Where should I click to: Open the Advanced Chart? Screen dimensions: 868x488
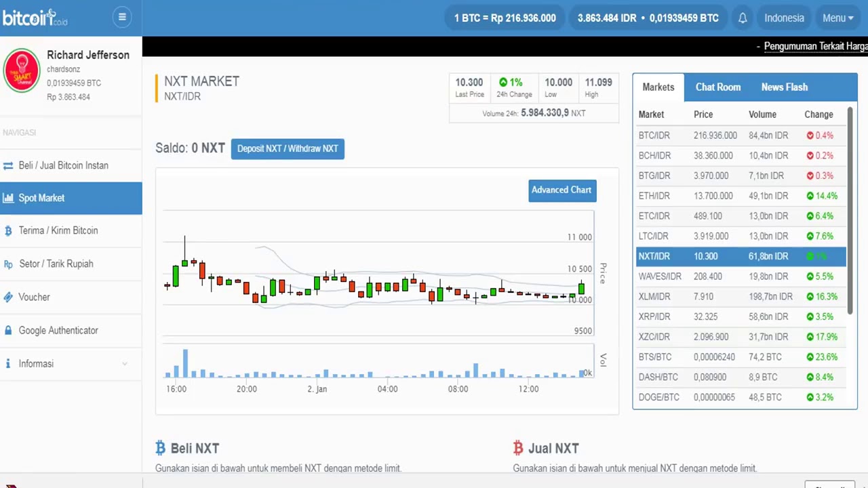[561, 190]
